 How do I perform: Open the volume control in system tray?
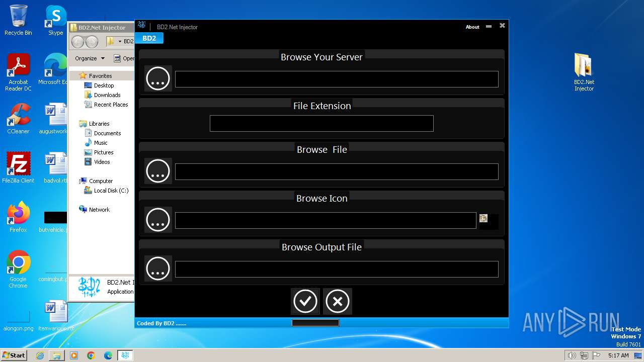coord(572,355)
